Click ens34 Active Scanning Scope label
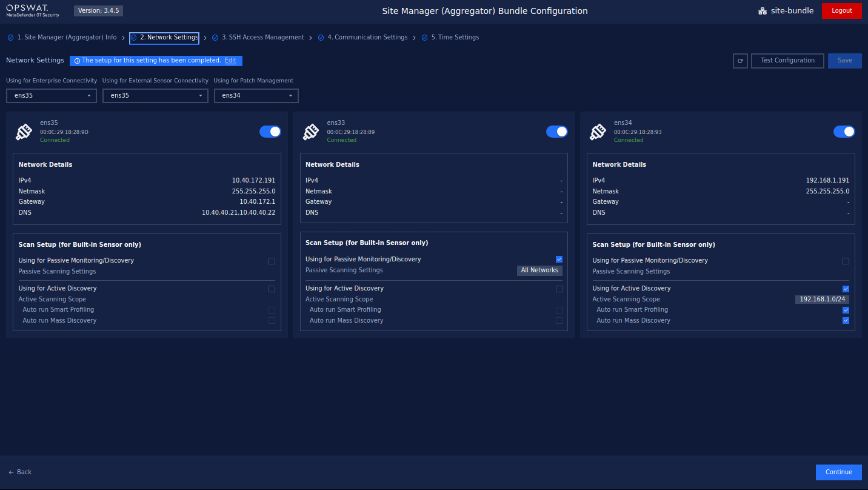 click(x=626, y=300)
